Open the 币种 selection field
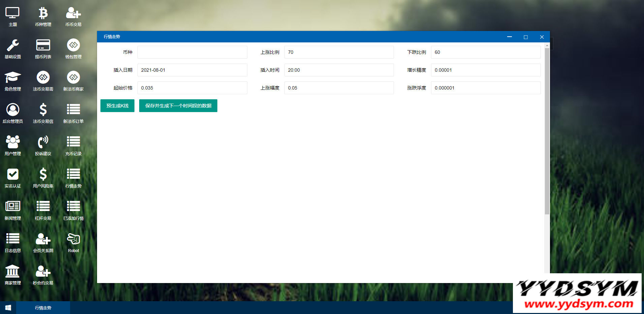Viewport: 644px width, 314px height. tap(192, 52)
